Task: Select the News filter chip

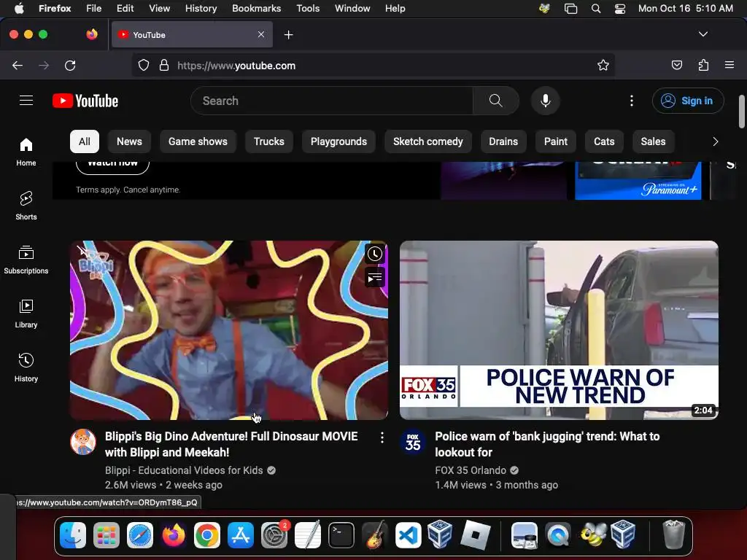Action: tap(130, 141)
